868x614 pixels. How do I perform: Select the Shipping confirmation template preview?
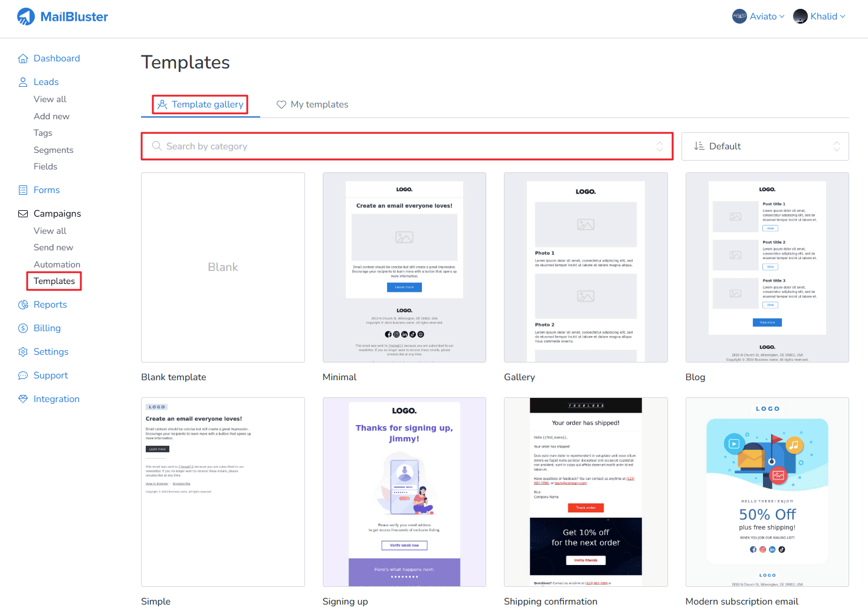pos(585,492)
